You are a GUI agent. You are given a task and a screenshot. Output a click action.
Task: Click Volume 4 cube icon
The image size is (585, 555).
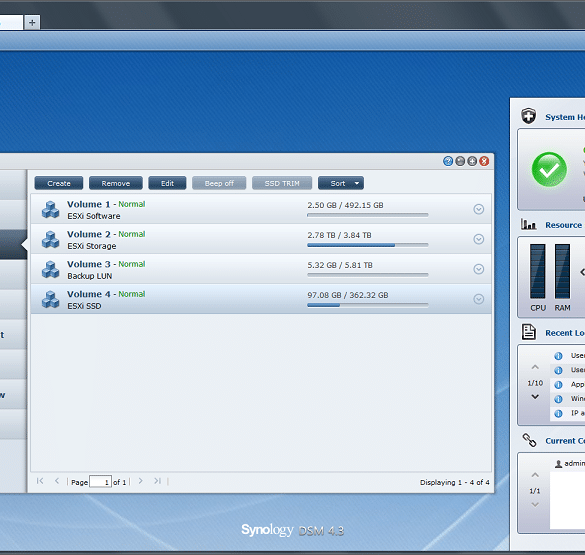click(50, 299)
